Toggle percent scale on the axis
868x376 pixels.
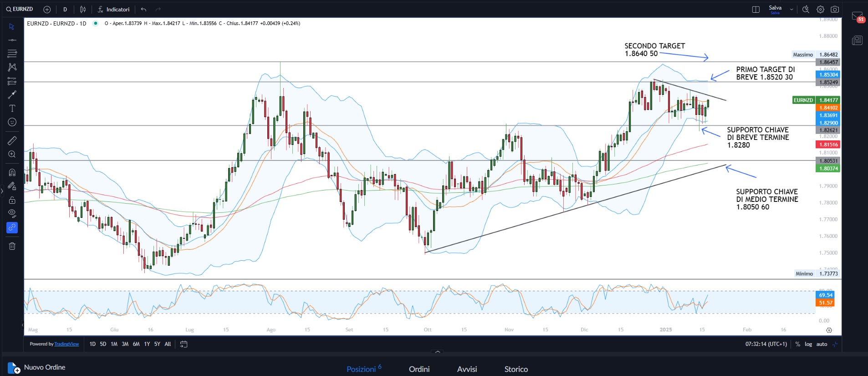tap(798, 344)
